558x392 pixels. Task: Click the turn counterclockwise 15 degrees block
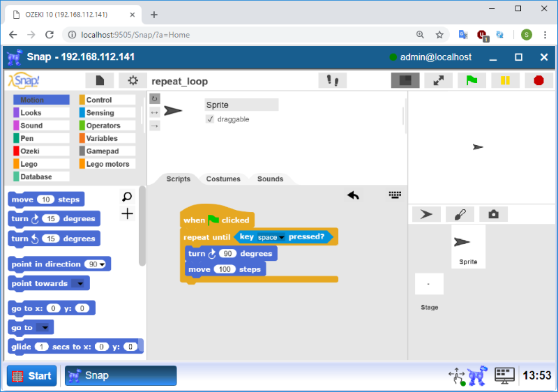pos(54,239)
